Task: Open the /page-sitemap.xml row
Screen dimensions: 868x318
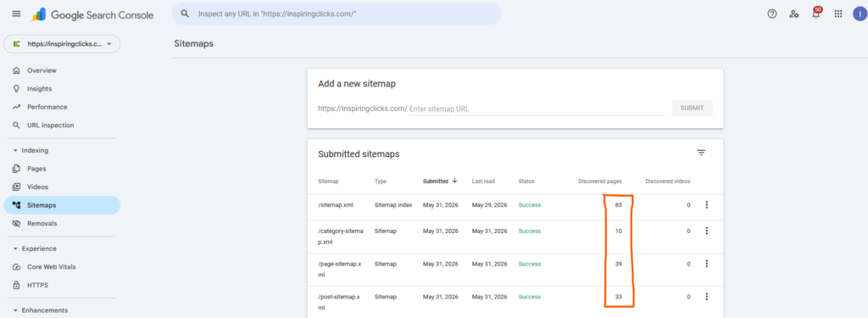Action: [515, 270]
